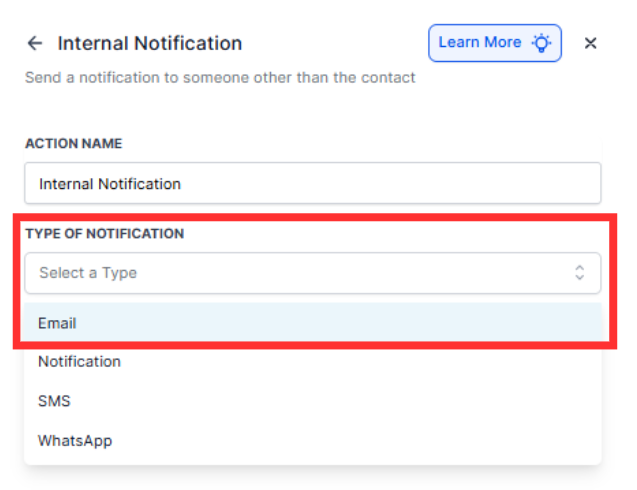This screenshot has height=490, width=637.
Task: Close the Internal Notification panel with X
Action: click(591, 43)
